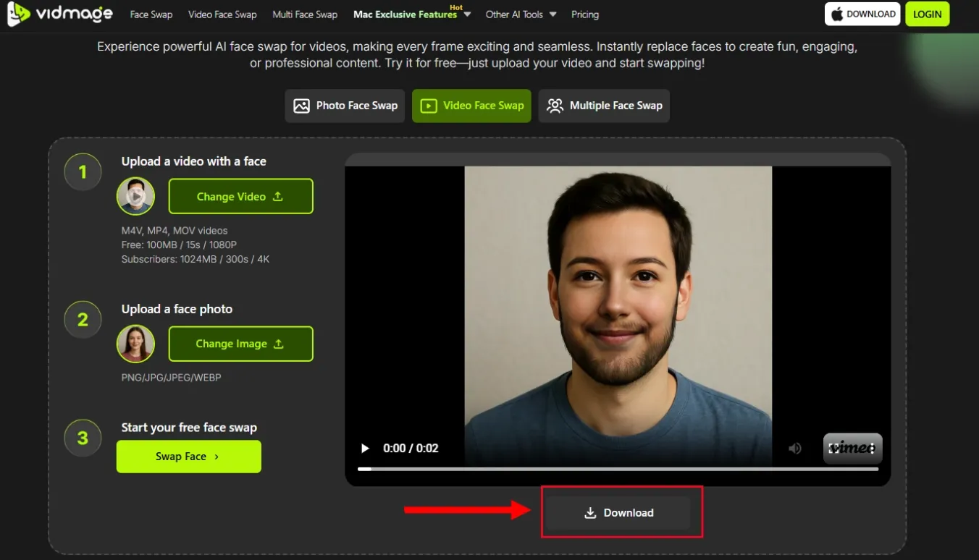The image size is (979, 560).
Task: Click the Vimeo logo in player
Action: [853, 448]
